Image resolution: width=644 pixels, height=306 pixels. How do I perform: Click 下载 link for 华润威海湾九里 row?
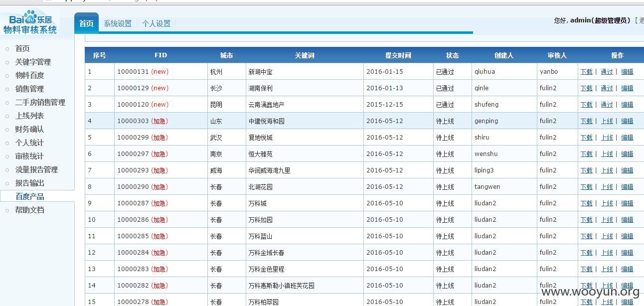(x=586, y=170)
